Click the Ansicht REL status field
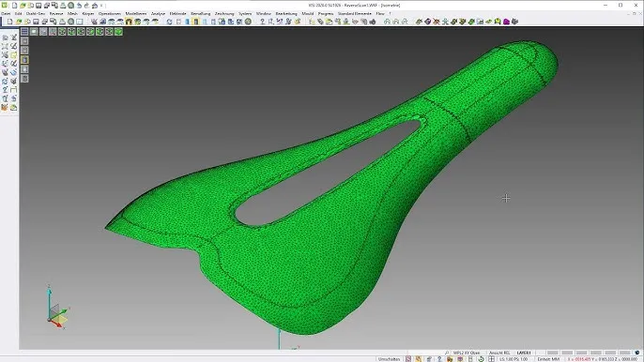 click(x=499, y=353)
